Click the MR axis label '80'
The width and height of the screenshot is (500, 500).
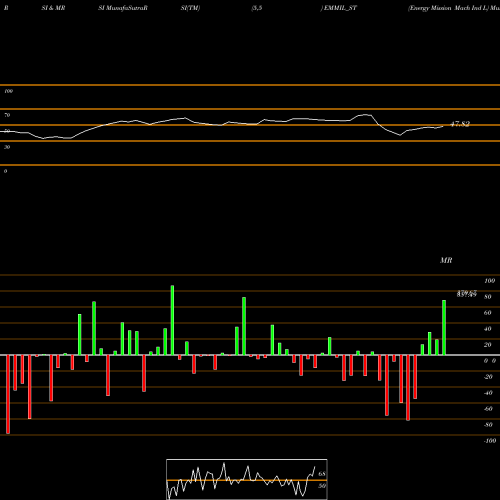[x=488, y=297]
